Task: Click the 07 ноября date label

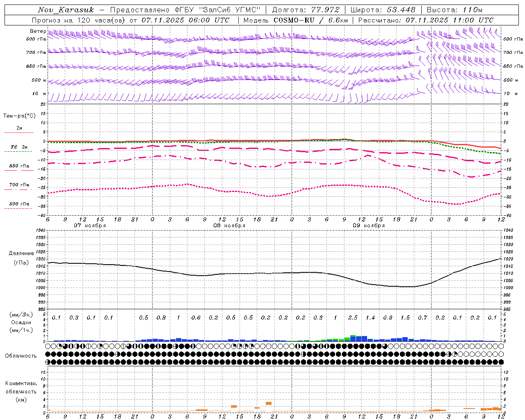Action: pos(90,226)
